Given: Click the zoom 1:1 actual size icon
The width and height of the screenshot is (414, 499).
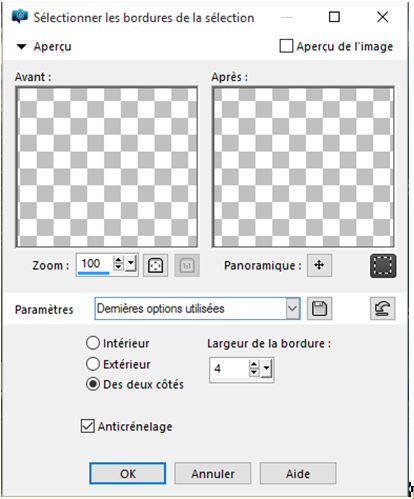Looking at the screenshot, I should click(187, 265).
